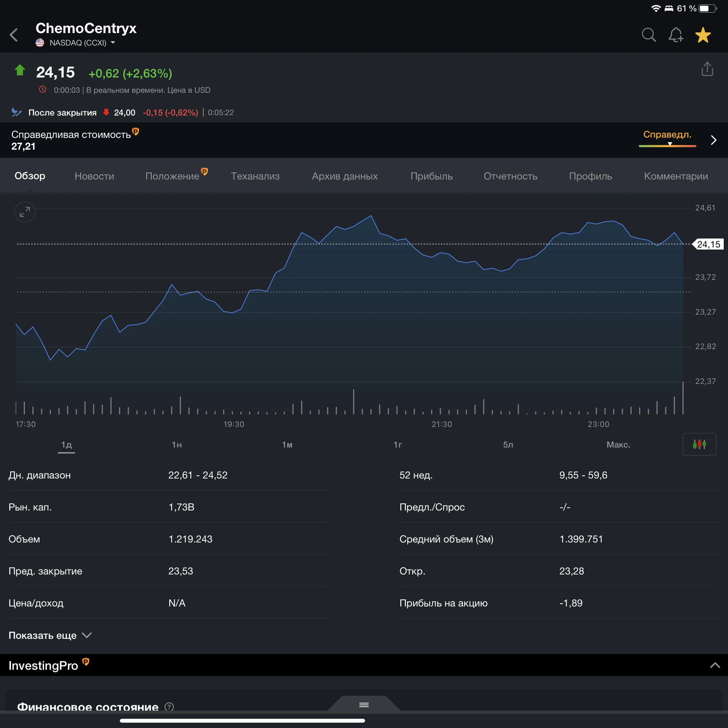
Task: View the Комментарии tab
Action: [676, 176]
